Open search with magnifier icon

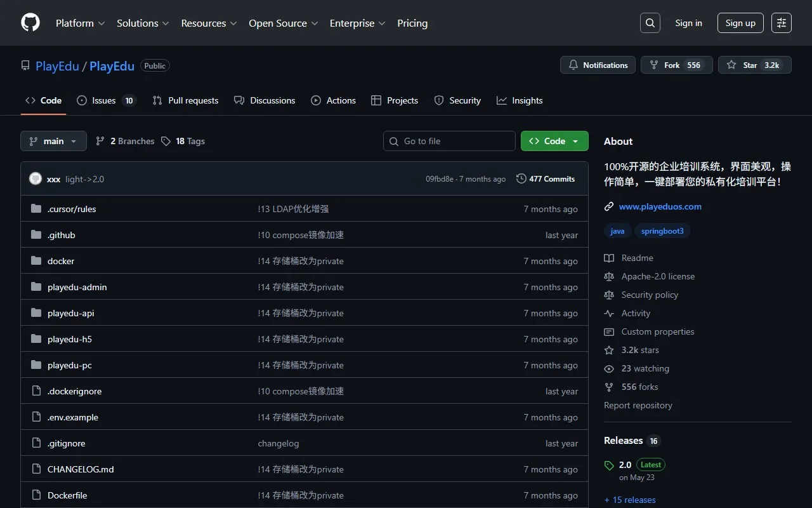[x=650, y=23]
